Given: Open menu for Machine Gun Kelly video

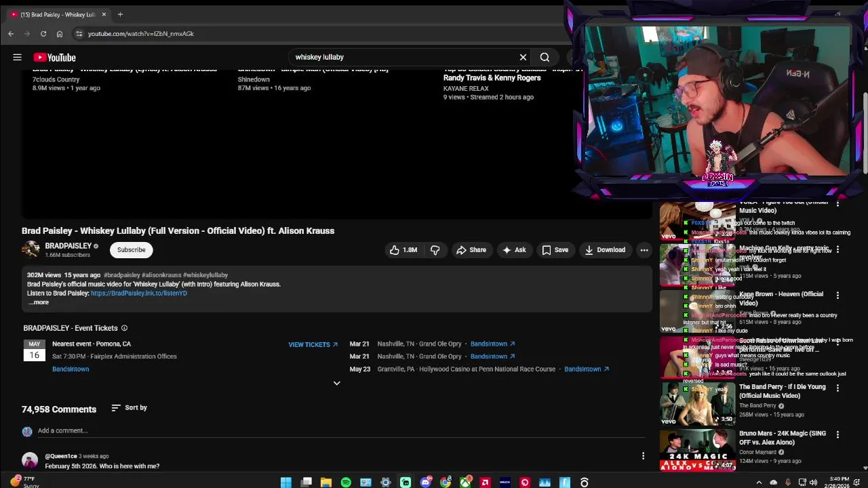Looking at the screenshot, I should pos(837,249).
